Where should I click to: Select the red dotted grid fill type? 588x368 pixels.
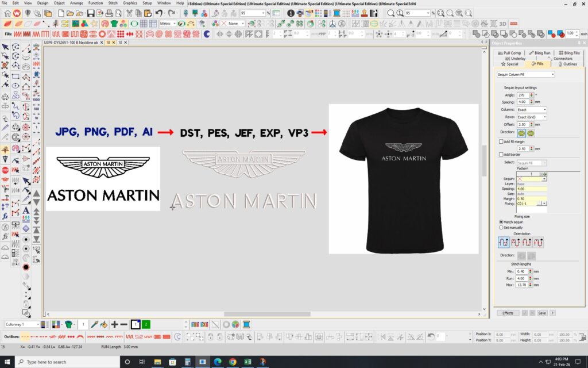point(121,34)
